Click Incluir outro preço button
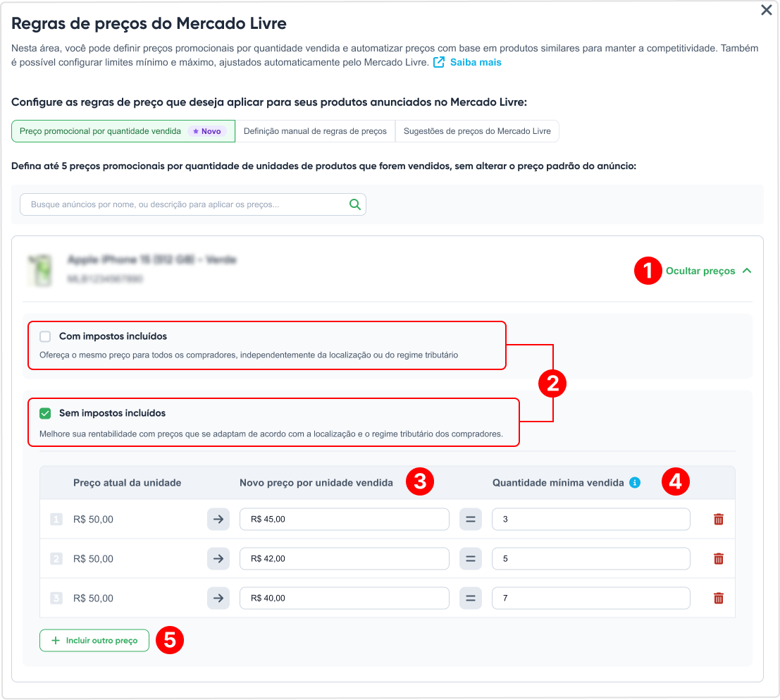Screen dimensions: 780x700 tap(94, 640)
